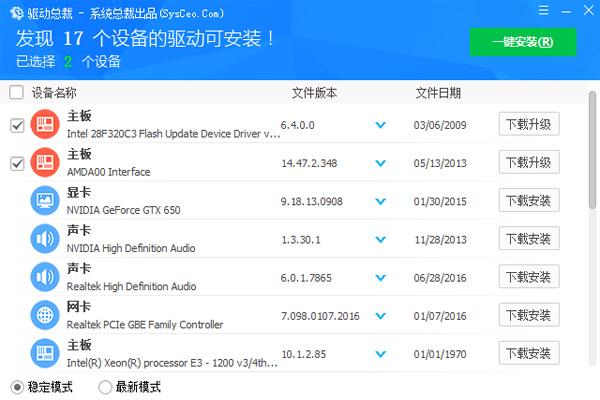Click the display card icon for GeForce GTX 650

point(45,200)
